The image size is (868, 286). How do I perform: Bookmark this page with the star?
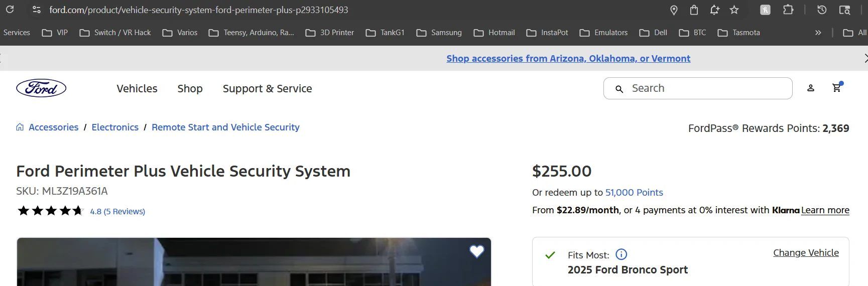pyautogui.click(x=734, y=10)
